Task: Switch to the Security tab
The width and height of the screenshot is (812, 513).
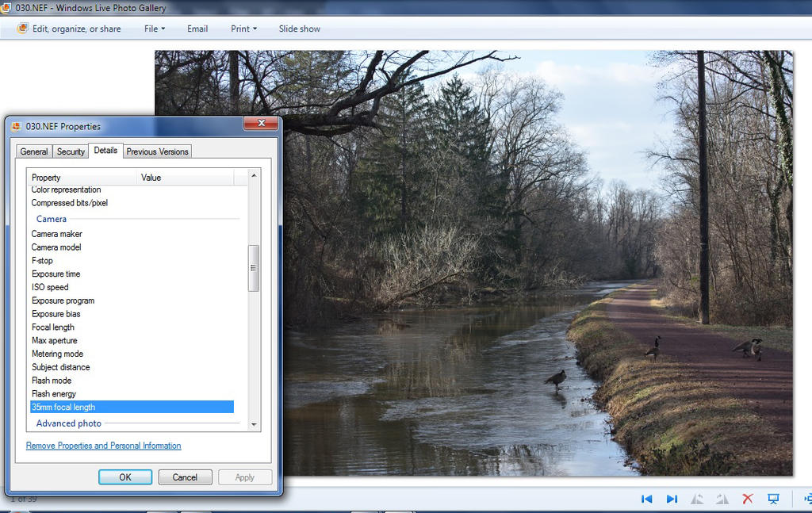Action: pos(71,151)
